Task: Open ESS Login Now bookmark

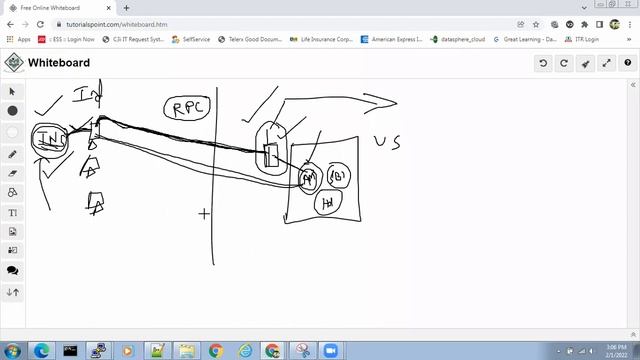Action: [x=66, y=39]
